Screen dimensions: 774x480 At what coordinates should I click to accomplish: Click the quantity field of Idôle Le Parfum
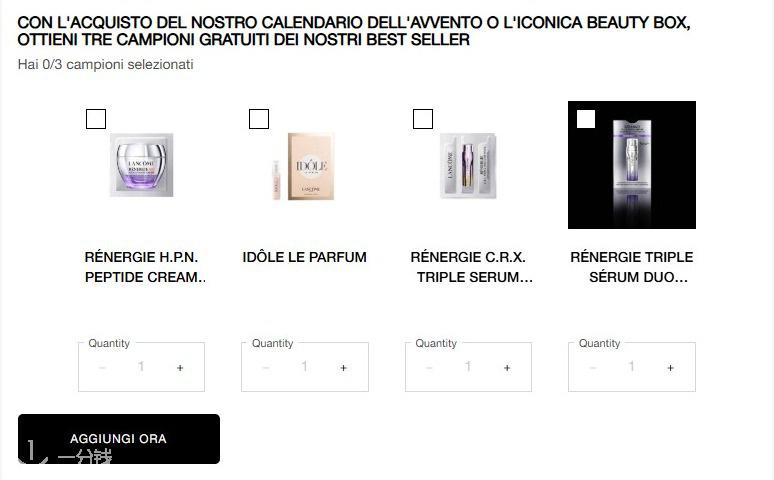click(305, 366)
